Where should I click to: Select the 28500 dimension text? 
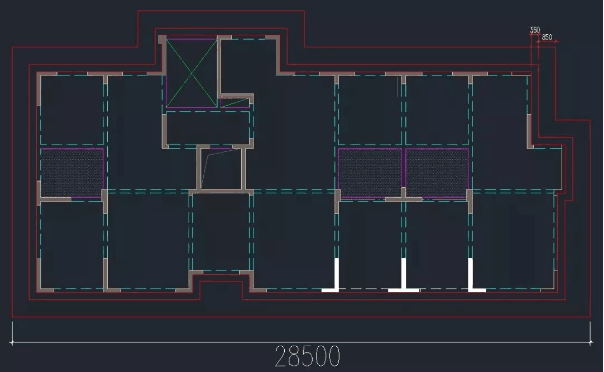click(308, 356)
